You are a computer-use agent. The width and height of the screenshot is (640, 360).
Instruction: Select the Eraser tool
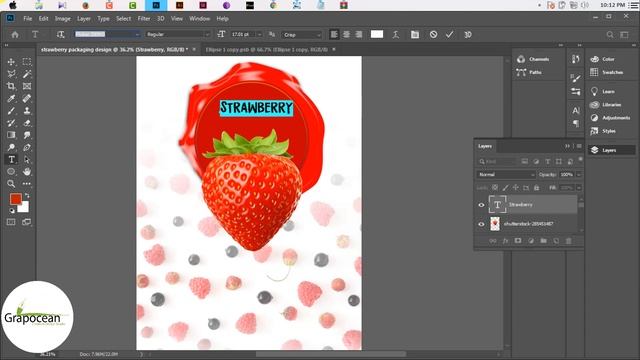[x=27, y=123]
